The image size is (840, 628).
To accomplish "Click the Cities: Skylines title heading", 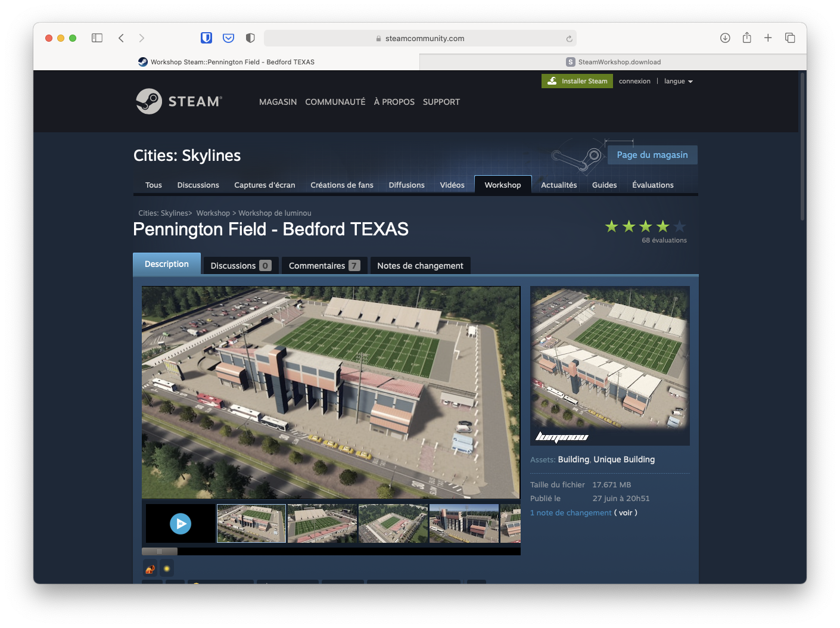I will 187,156.
